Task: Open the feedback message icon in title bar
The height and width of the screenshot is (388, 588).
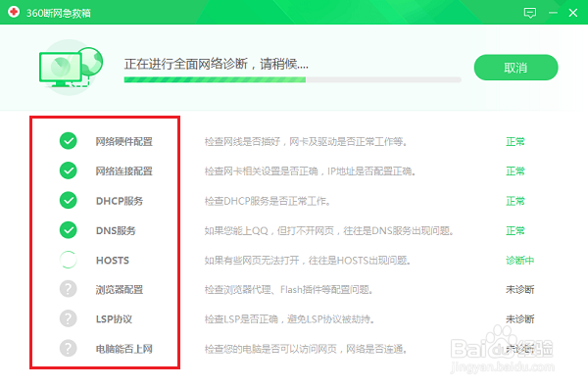Action: 529,13
